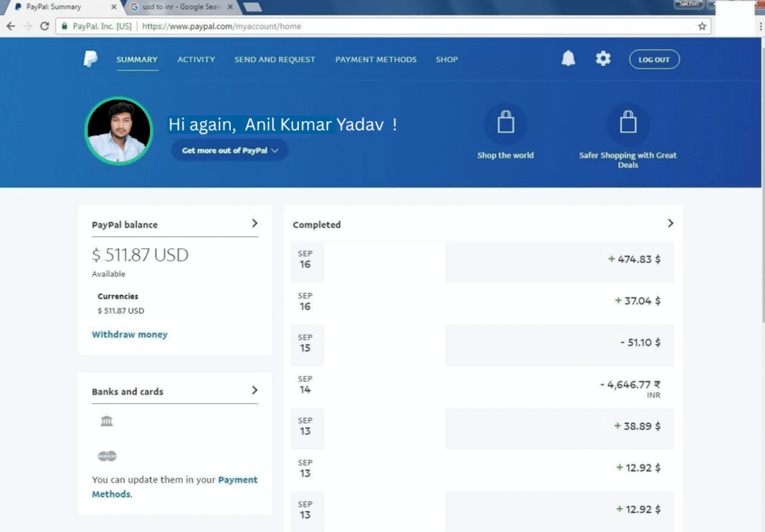This screenshot has width=765, height=532.
Task: Open Banks and cards chevron arrow
Action: (x=255, y=391)
